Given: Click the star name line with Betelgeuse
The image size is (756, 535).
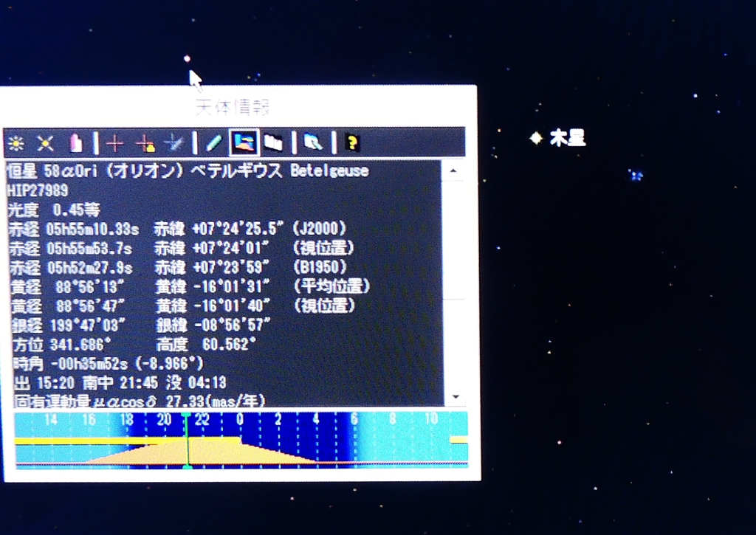Looking at the screenshot, I should [188, 170].
